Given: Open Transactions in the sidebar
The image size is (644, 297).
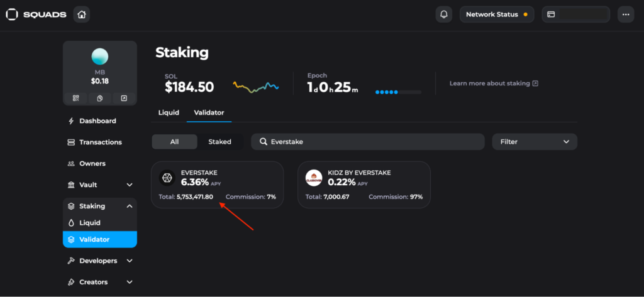Looking at the screenshot, I should [100, 143].
